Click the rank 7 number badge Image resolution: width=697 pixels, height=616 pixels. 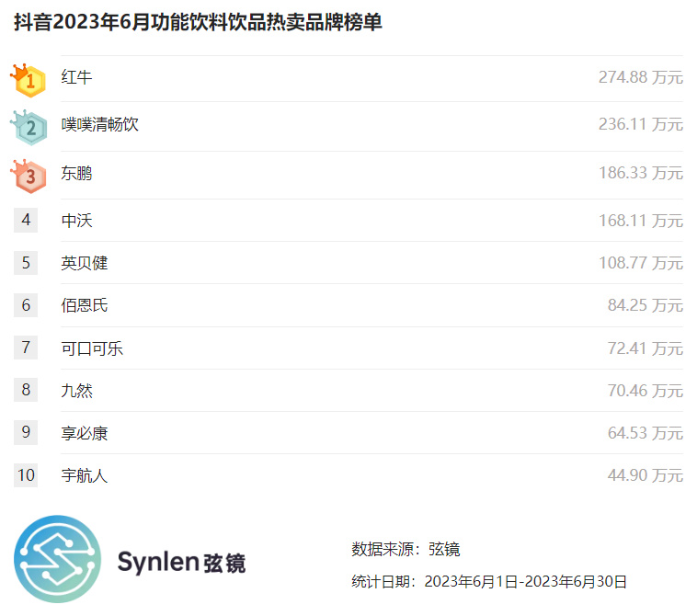pos(26,348)
